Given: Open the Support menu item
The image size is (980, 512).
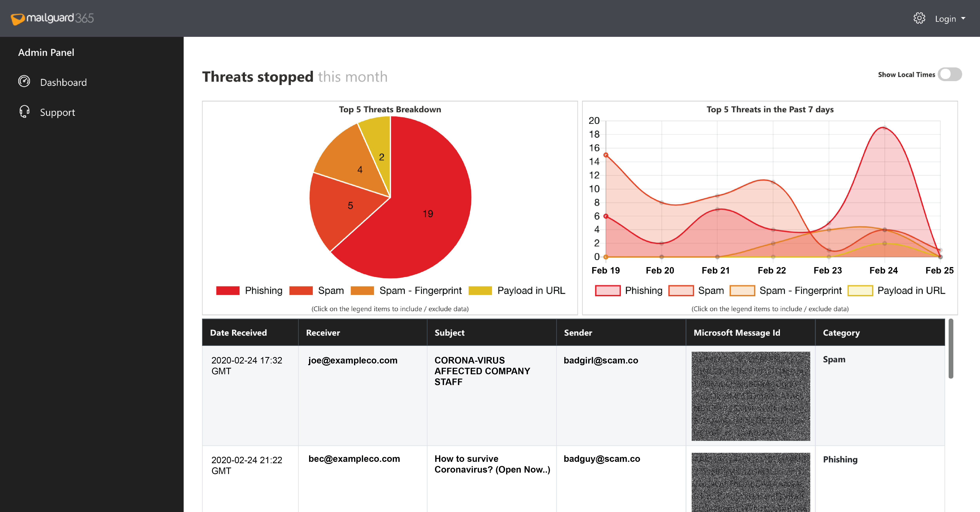Looking at the screenshot, I should point(57,112).
